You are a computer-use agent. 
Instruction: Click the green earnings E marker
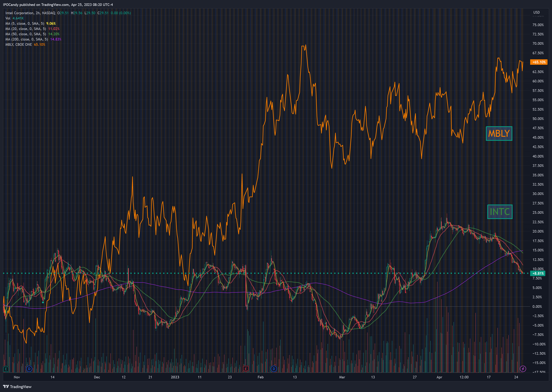6,369
